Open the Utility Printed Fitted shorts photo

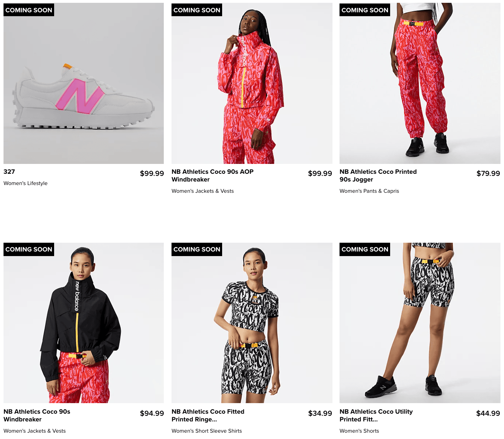point(420,323)
